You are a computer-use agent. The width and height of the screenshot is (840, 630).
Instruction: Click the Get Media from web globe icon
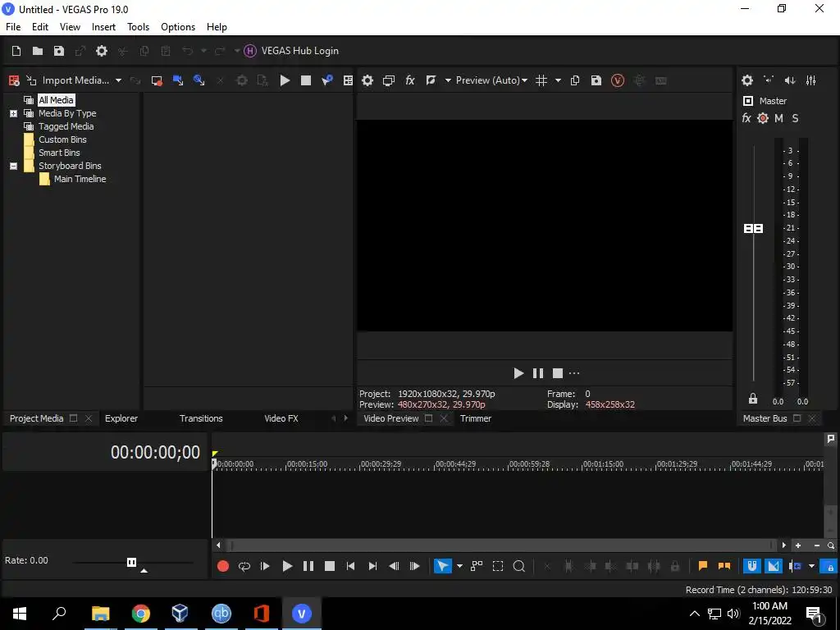[199, 80]
